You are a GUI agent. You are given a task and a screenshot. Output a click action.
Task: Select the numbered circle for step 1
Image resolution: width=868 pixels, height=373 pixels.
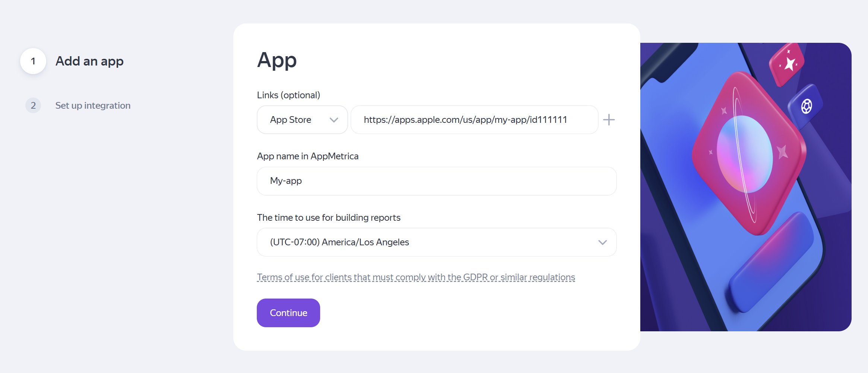pos(33,61)
